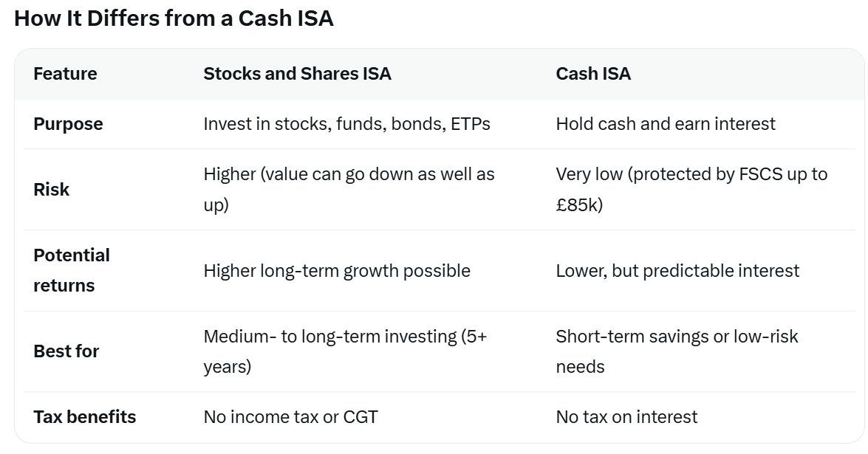This screenshot has width=868, height=454.
Task: Click the cell Hold cash and earn interest
Action: pos(665,124)
